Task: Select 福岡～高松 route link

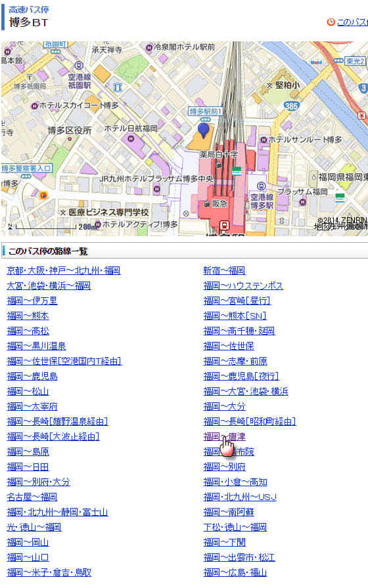Action: (x=28, y=331)
